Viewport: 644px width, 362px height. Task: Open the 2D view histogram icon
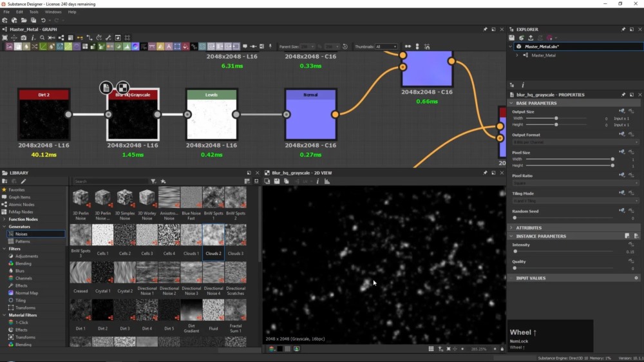[327, 181]
